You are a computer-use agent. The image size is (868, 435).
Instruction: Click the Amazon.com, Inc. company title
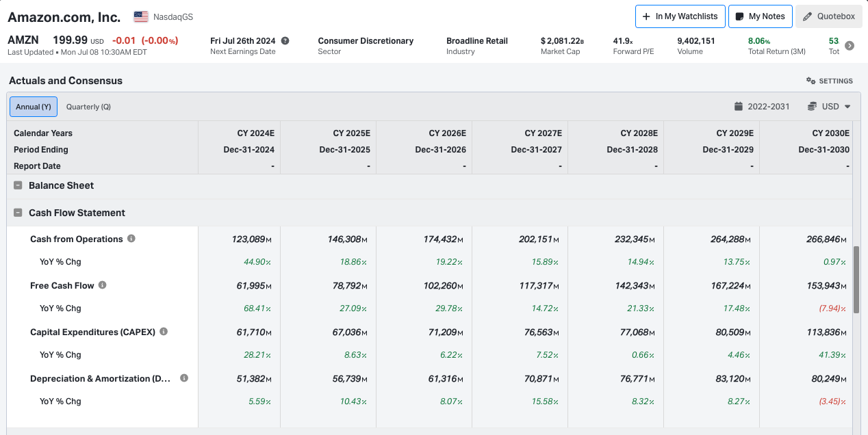point(64,17)
